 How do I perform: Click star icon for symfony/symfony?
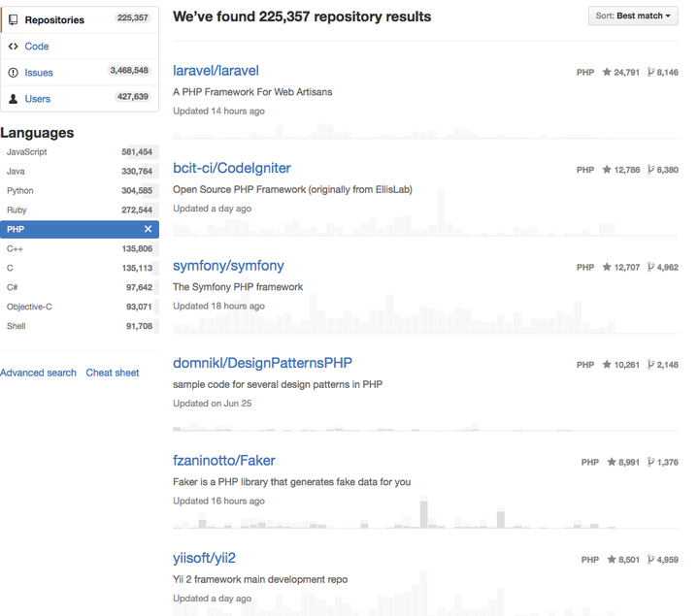coord(607,268)
